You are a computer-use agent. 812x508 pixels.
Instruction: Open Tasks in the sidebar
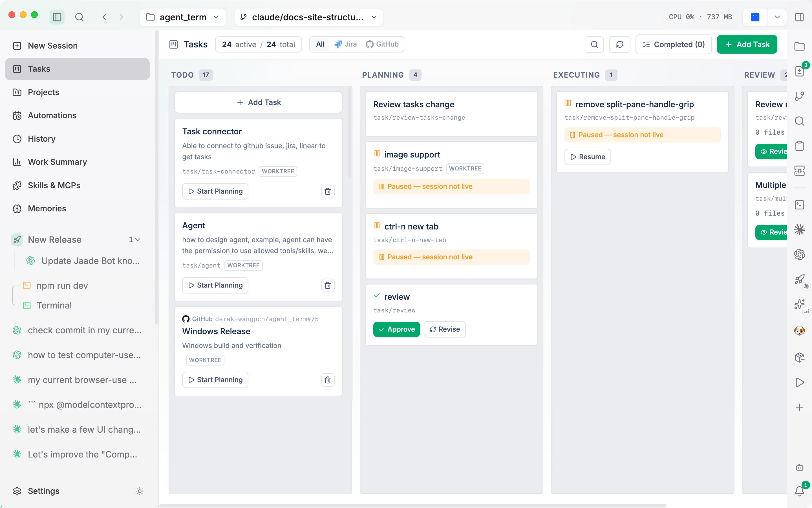[77, 69]
